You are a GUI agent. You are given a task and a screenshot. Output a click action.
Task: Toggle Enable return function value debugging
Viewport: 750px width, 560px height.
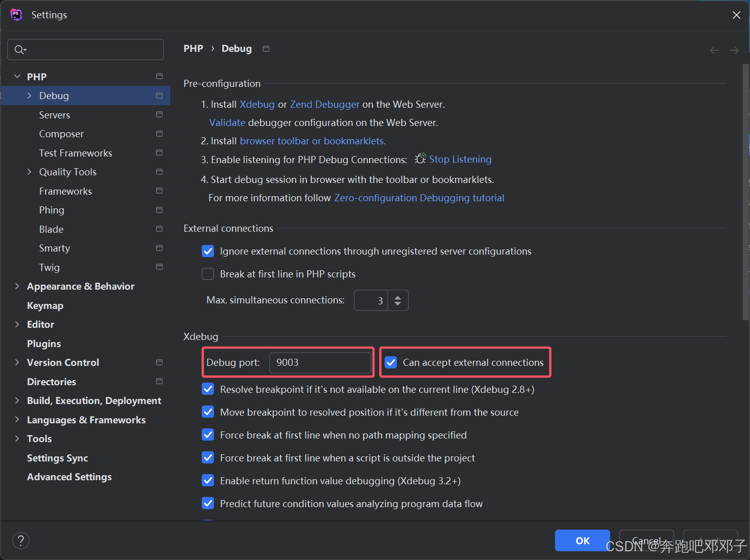(208, 481)
